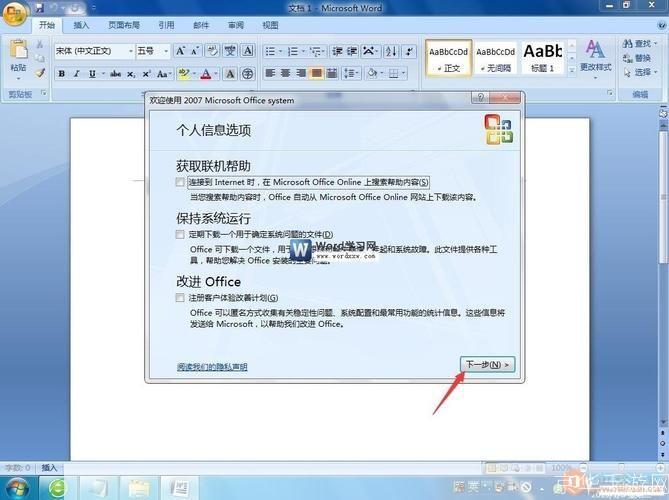Decrease font size with Shrink Font icon
The height and width of the screenshot is (500, 669).
(x=195, y=51)
